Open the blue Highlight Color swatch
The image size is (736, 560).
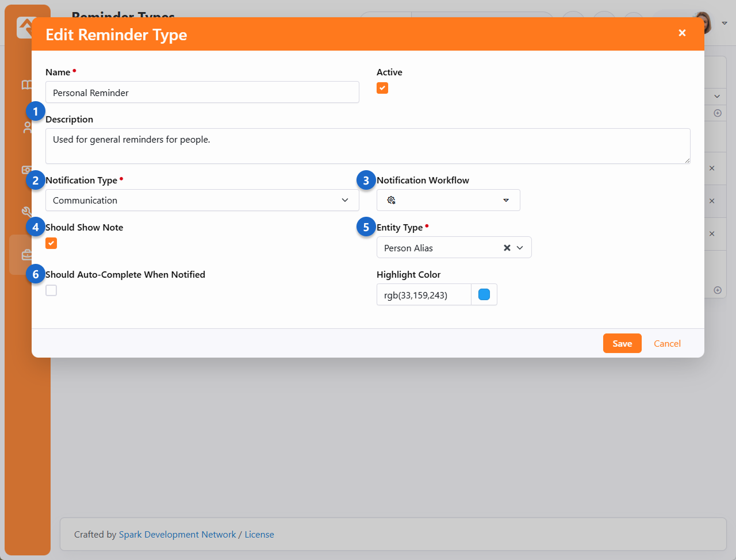pyautogui.click(x=484, y=294)
